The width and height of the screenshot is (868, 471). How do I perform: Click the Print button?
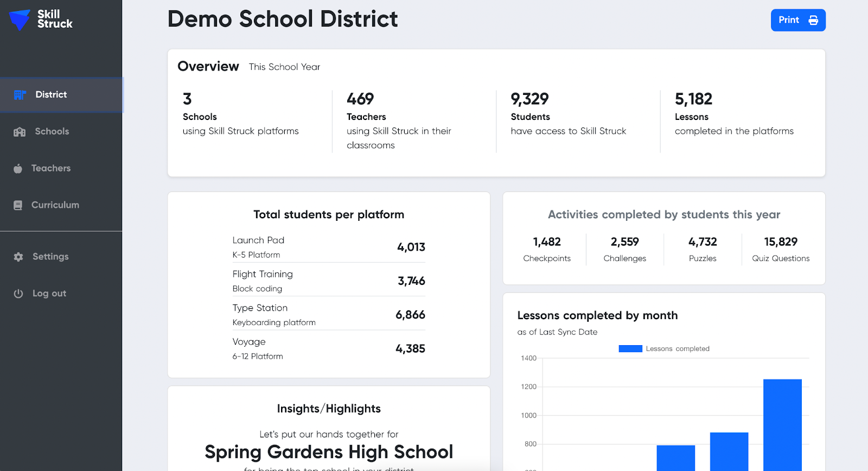click(798, 20)
